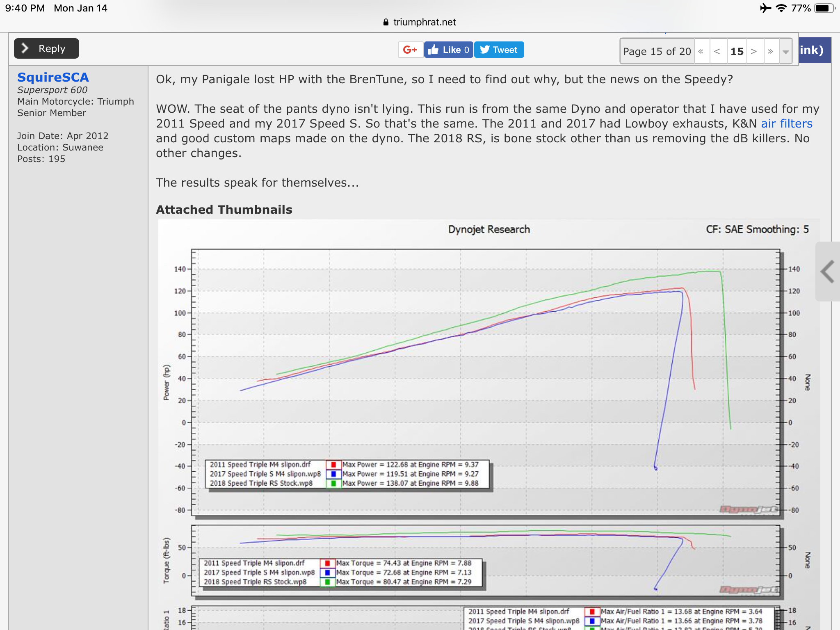
Task: Tap the battery status indicator
Action: click(824, 8)
